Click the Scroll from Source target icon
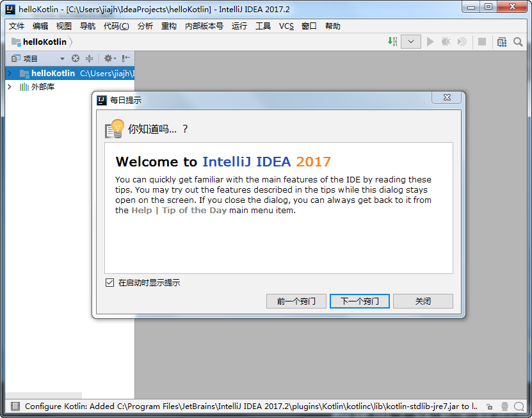532x418 pixels. [x=76, y=59]
